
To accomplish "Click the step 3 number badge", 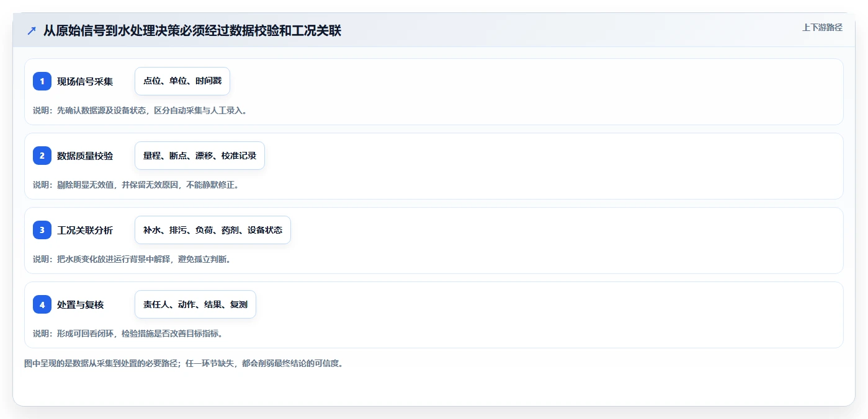I will pyautogui.click(x=42, y=230).
